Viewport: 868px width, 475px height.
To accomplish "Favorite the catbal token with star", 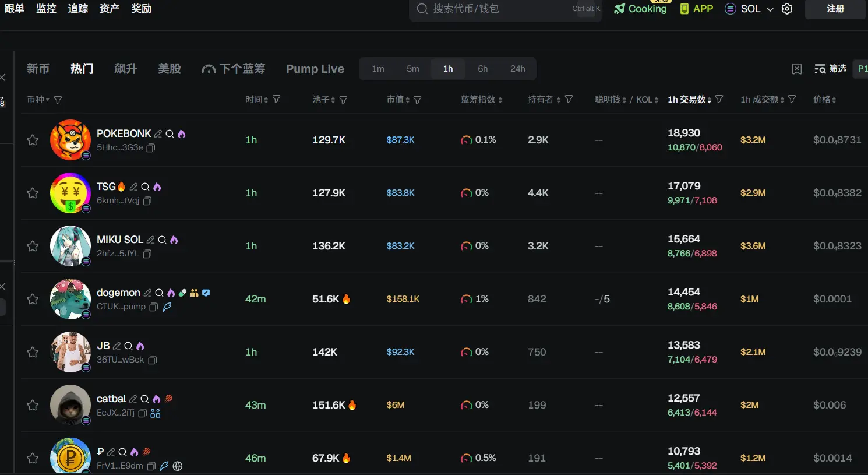I will tap(33, 405).
